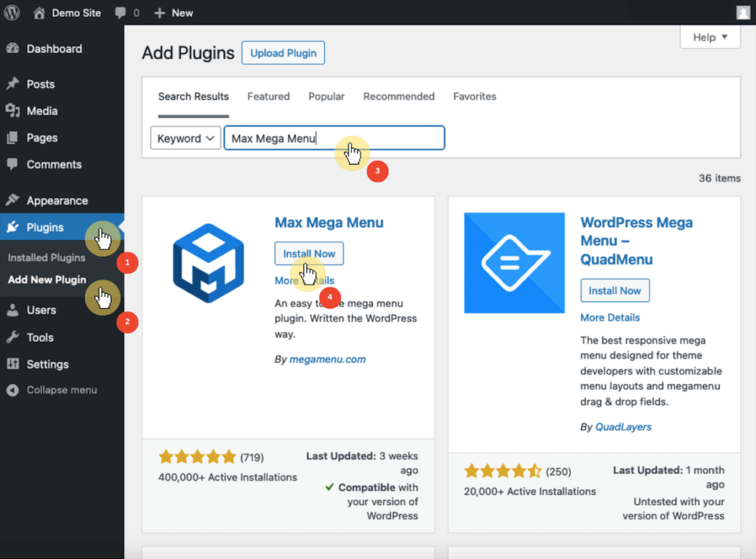Click the Users person icon
Image resolution: width=756 pixels, height=559 pixels.
coord(13,310)
